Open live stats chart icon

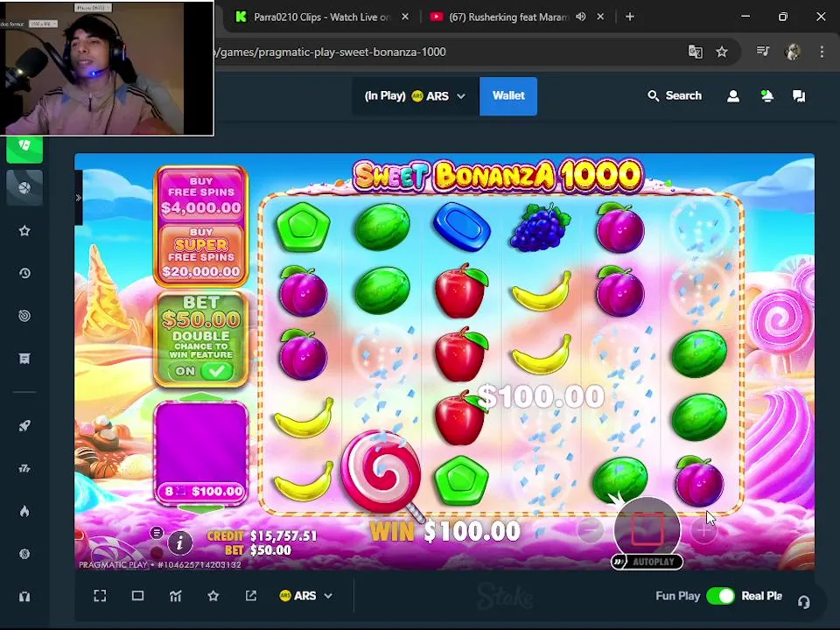click(x=175, y=596)
